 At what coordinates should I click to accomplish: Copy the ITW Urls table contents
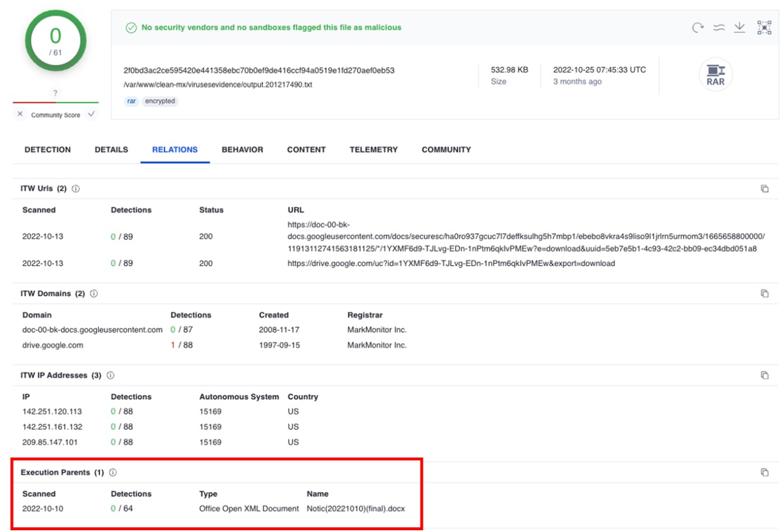(x=765, y=188)
